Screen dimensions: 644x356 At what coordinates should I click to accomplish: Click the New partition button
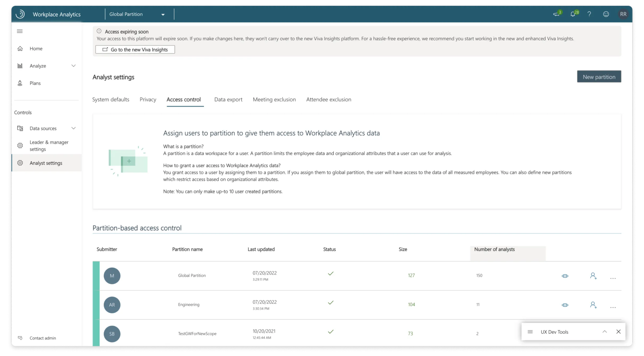click(x=599, y=77)
